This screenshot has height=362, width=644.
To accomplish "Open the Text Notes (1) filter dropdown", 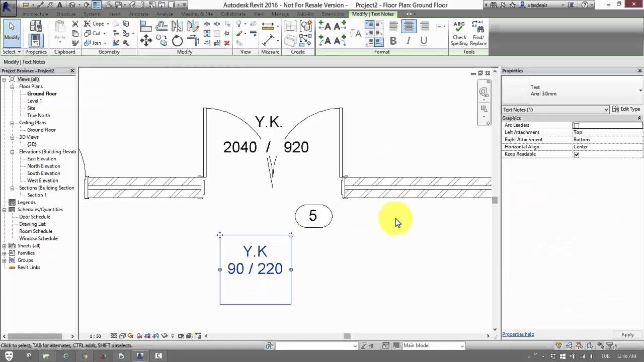I will (555, 110).
